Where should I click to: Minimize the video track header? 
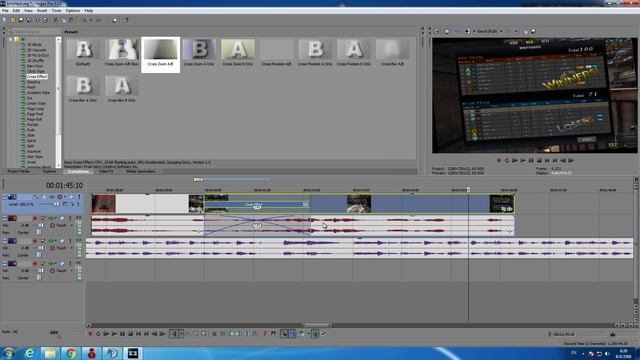4,197
